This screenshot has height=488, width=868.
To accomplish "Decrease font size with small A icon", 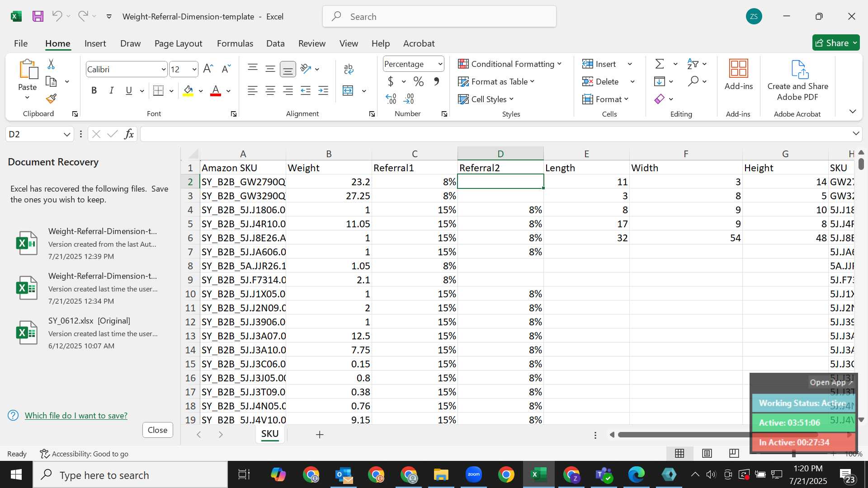I will pos(226,69).
